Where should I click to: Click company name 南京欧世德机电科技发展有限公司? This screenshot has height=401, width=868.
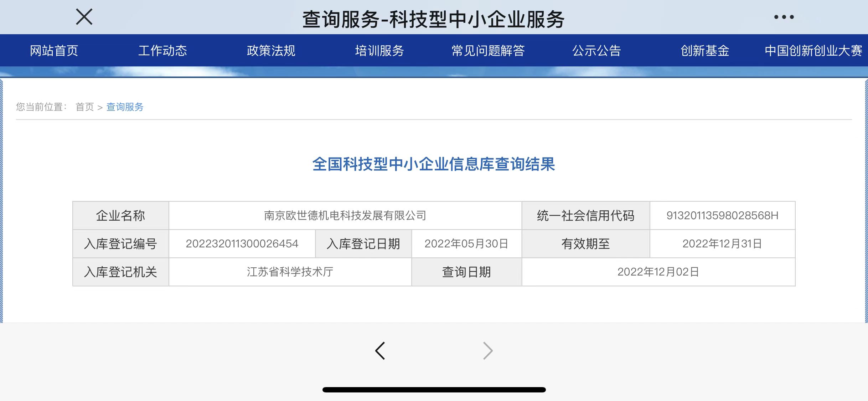point(345,216)
